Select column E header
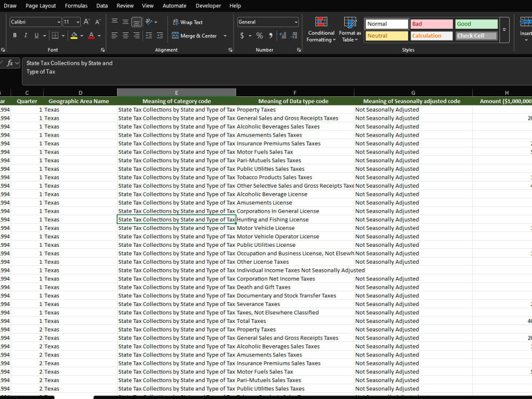This screenshot has width=532, height=399. pos(177,93)
